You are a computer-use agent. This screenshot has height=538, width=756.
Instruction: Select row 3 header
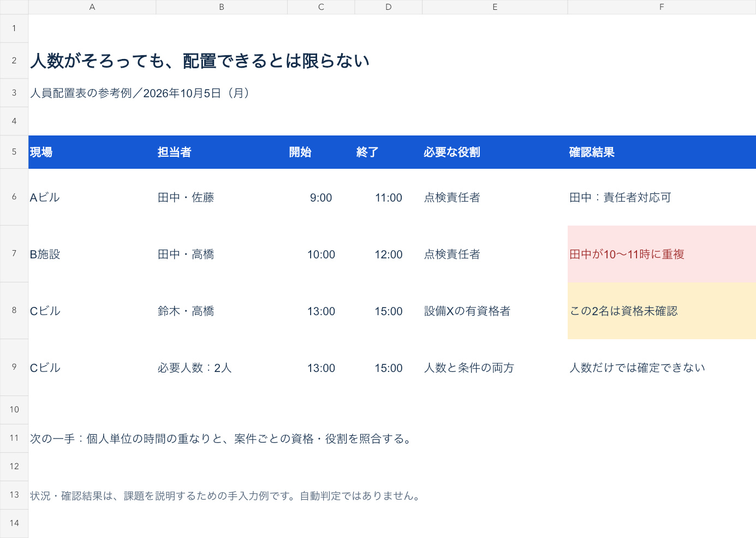[14, 93]
